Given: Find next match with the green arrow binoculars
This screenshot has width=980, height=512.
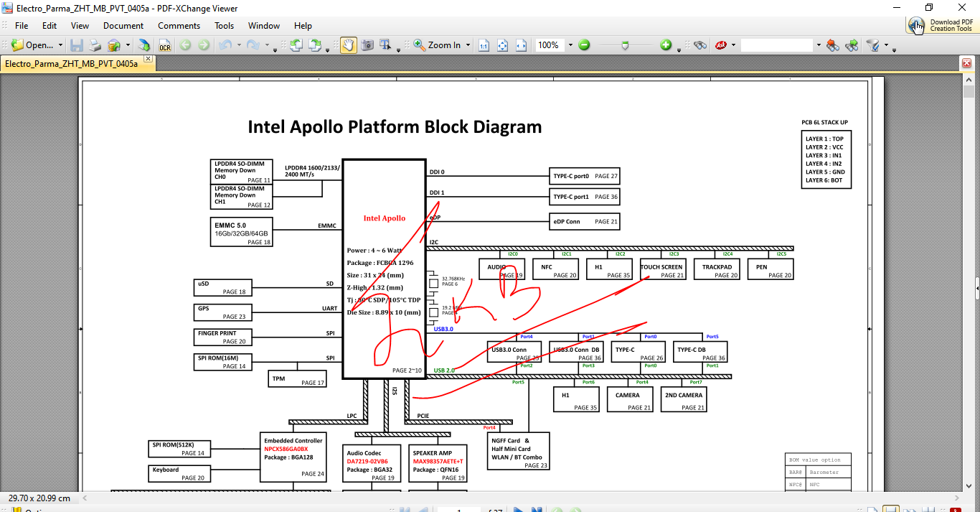Looking at the screenshot, I should [x=852, y=45].
